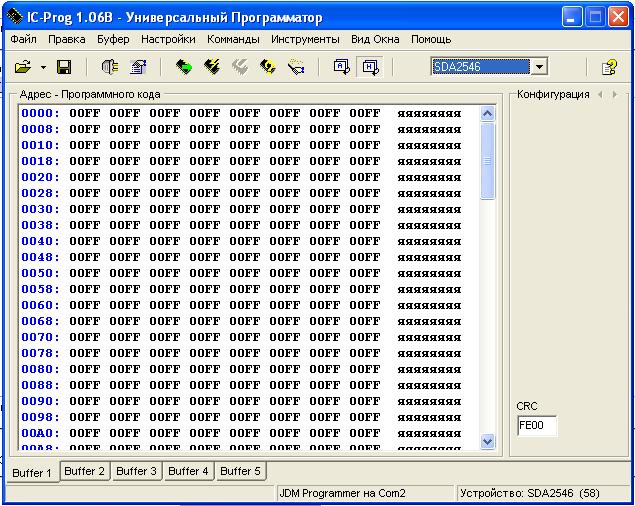The image size is (635, 506).
Task: Click configuration panel left arrow
Action: pyautogui.click(x=600, y=94)
